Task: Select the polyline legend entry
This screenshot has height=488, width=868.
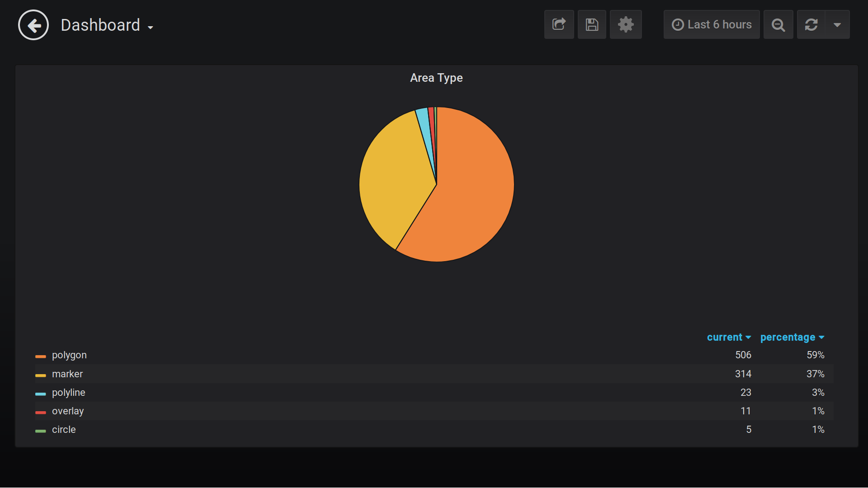Action: click(x=68, y=392)
